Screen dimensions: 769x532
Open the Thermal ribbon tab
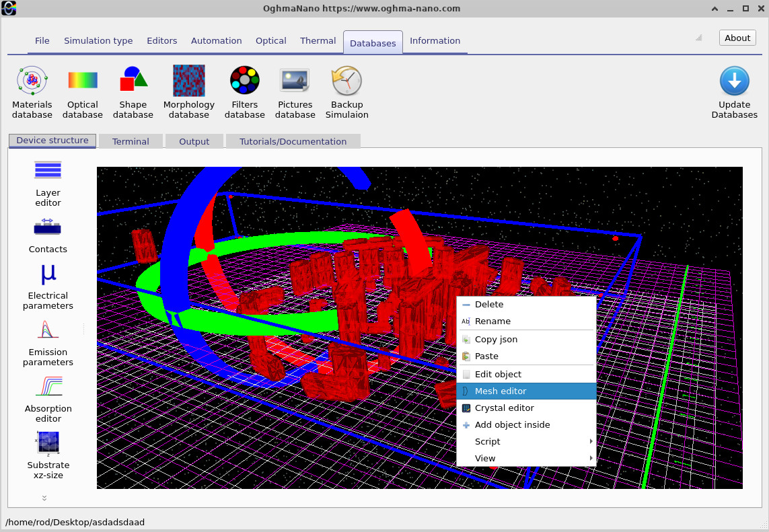point(318,41)
